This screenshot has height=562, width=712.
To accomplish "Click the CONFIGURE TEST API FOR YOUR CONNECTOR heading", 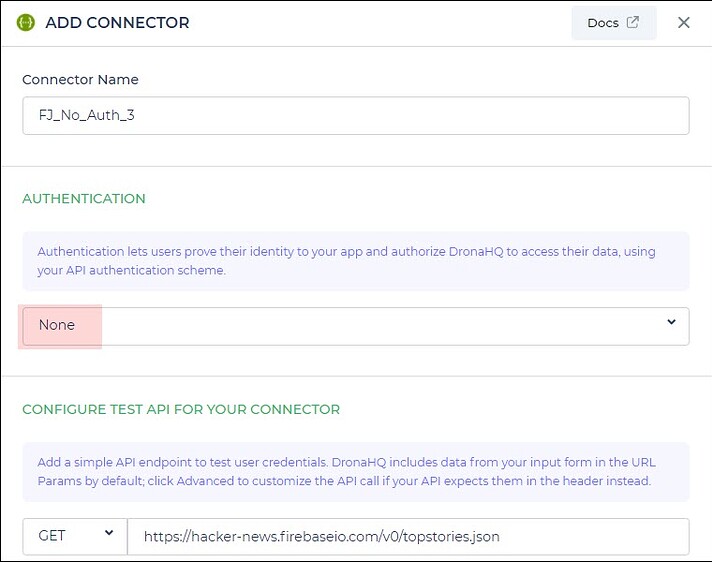I will pyautogui.click(x=181, y=409).
